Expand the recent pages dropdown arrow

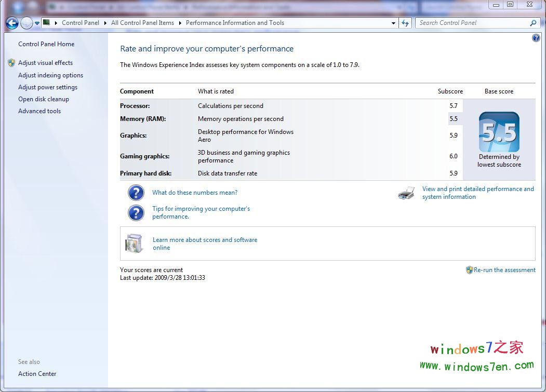click(x=37, y=23)
